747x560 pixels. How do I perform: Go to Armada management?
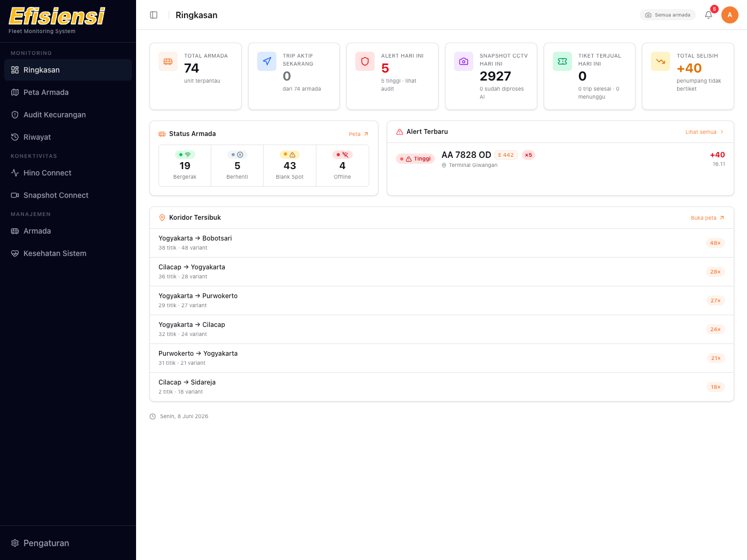[x=68, y=231]
